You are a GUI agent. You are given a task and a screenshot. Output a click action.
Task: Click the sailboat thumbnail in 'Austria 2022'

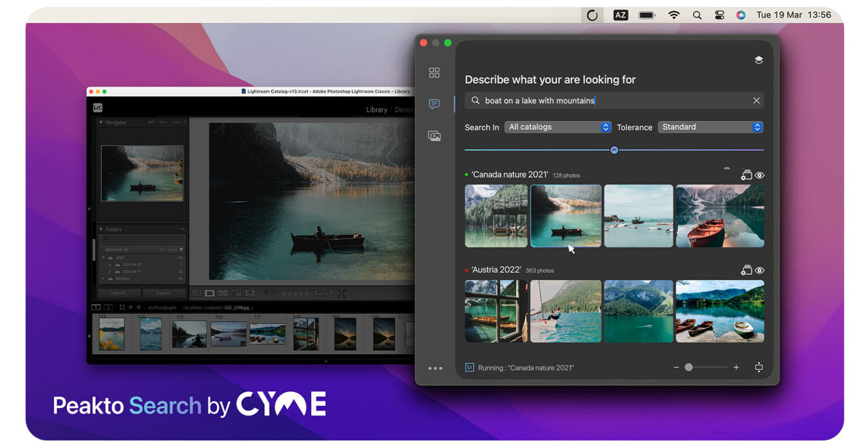coord(566,311)
